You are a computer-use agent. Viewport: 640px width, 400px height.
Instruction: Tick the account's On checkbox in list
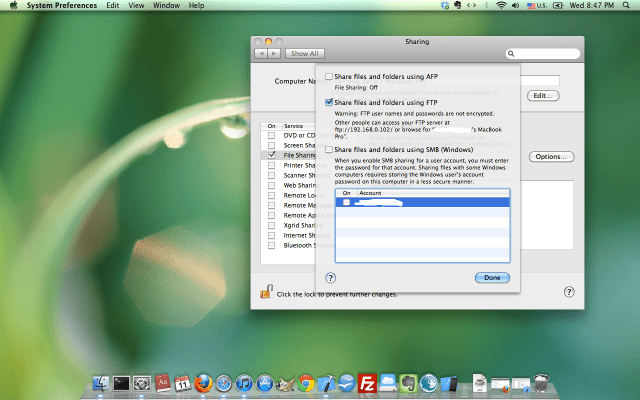(x=347, y=202)
